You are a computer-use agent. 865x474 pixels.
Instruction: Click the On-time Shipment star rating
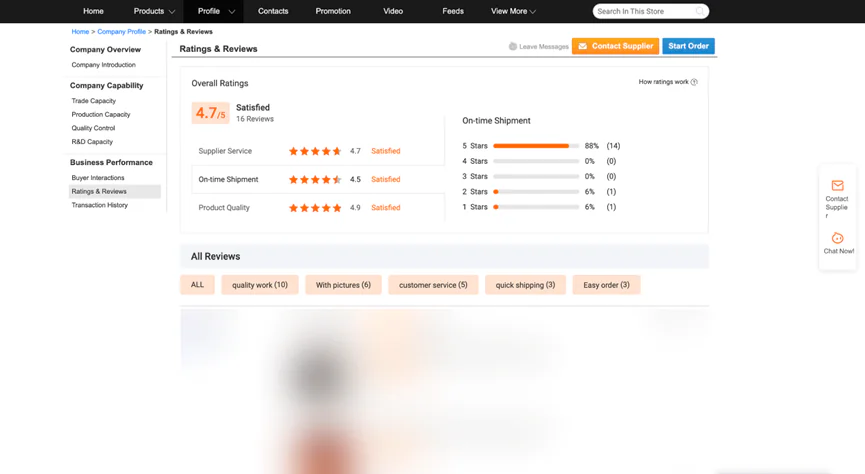(x=315, y=179)
